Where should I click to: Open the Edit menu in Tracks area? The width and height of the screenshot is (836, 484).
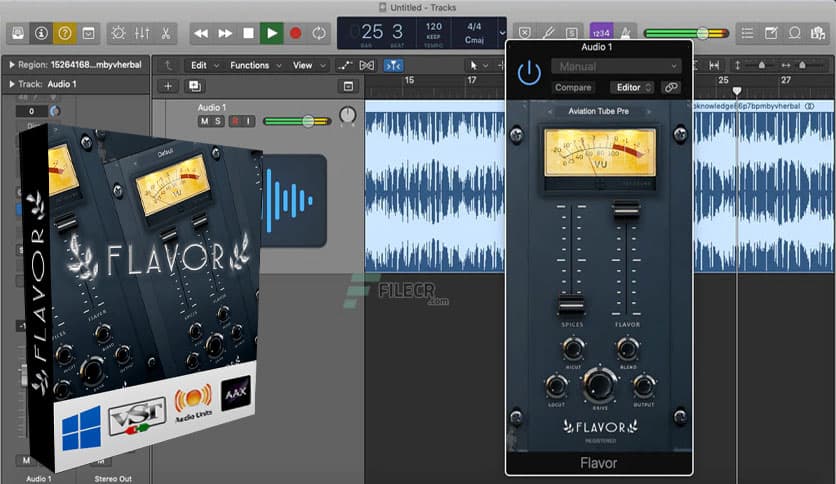tap(205, 65)
